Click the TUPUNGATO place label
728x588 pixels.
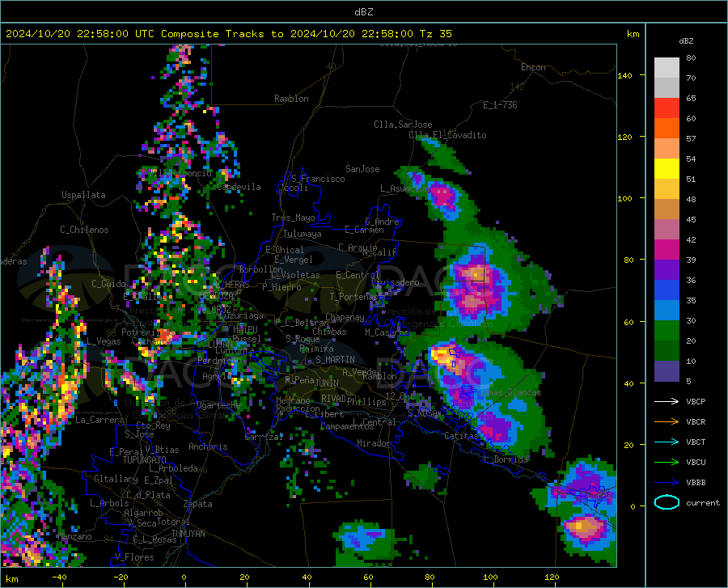(145, 460)
